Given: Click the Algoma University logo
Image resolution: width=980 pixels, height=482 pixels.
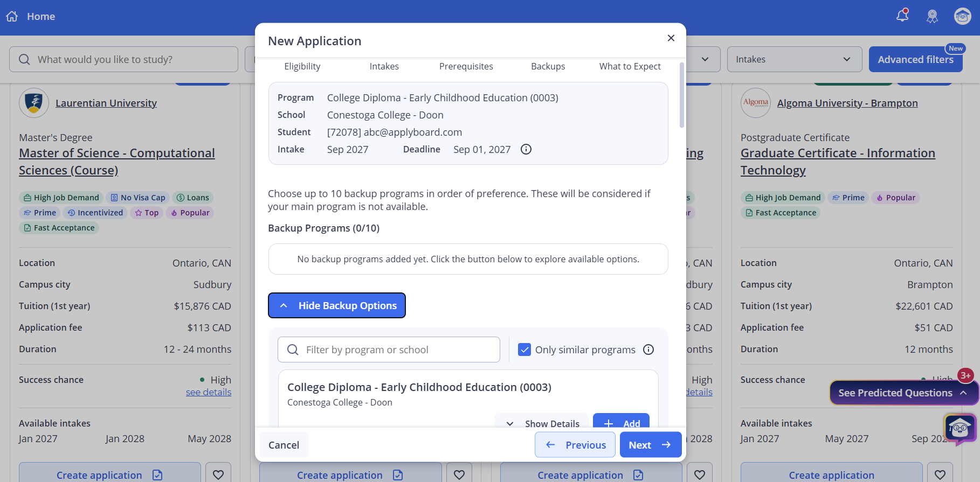Looking at the screenshot, I should [x=756, y=103].
